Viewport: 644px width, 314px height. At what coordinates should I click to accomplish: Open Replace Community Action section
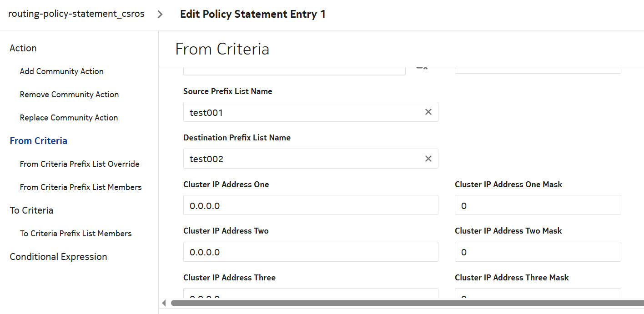[x=69, y=118]
